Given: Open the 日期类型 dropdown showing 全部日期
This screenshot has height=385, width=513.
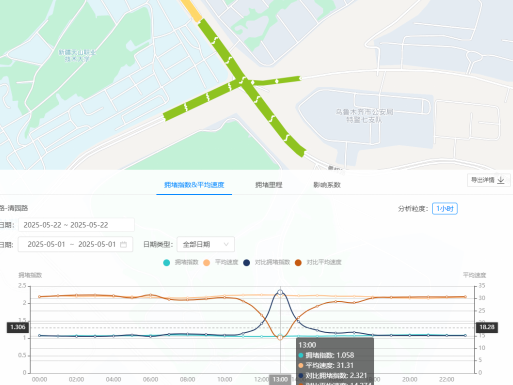Looking at the screenshot, I should point(206,244).
